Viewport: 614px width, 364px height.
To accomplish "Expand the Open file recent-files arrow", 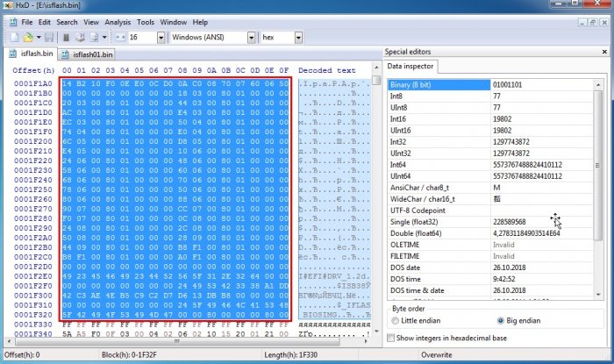I will pos(39,37).
